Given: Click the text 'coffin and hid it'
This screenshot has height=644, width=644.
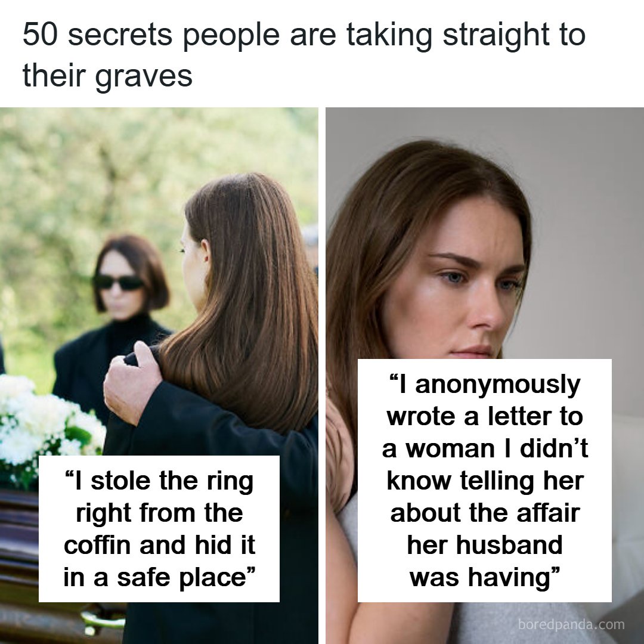Looking at the screenshot, I should (159, 545).
